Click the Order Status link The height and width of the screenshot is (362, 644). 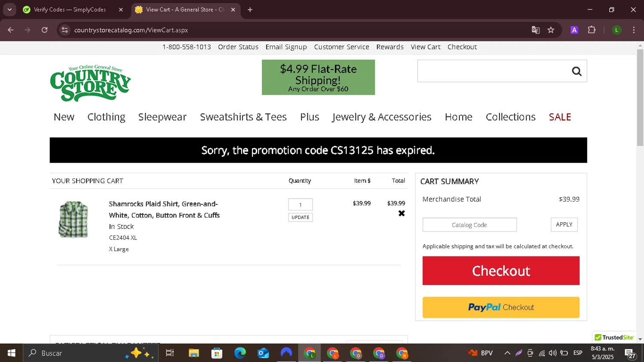(x=238, y=47)
